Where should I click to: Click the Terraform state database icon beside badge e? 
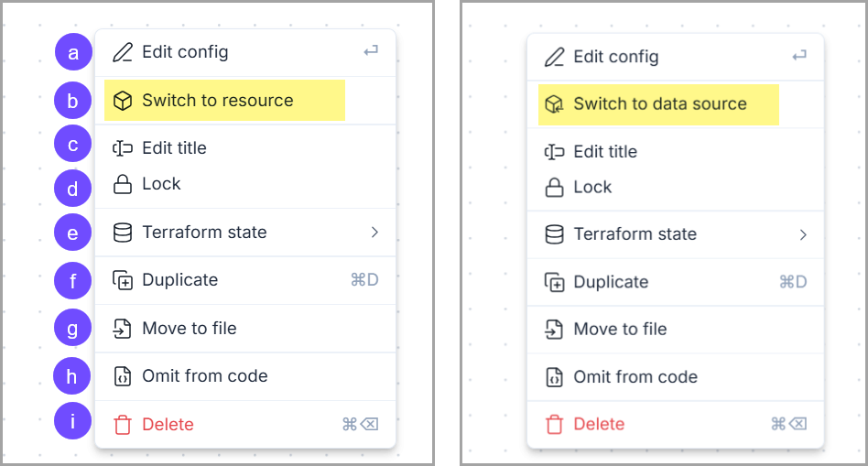click(x=123, y=233)
